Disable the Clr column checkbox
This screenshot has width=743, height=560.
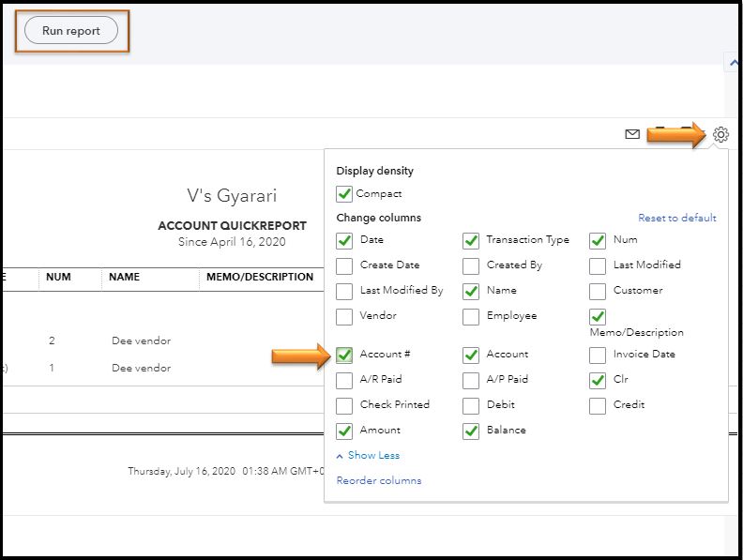coord(598,380)
